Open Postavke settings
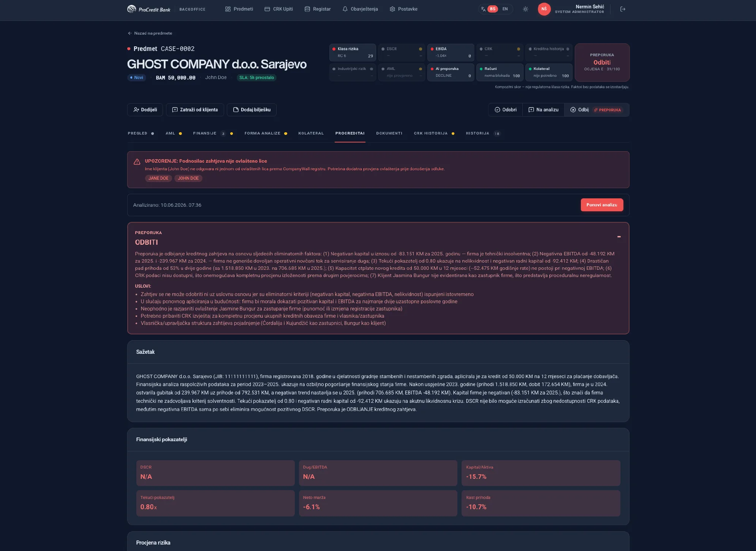Screen dimensions: 756x551 (403, 9)
